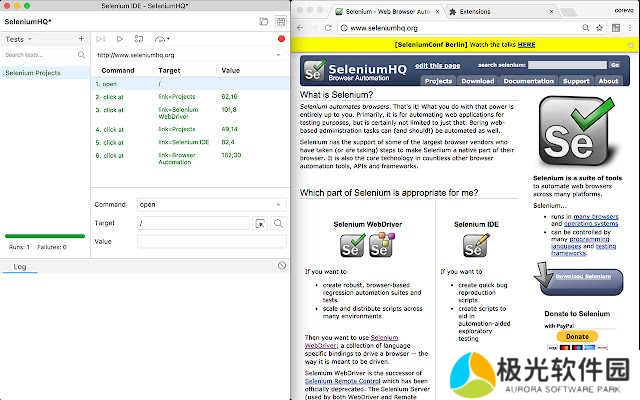Run all tests with the first play icon
The height and width of the screenshot is (400, 640).
click(x=101, y=39)
